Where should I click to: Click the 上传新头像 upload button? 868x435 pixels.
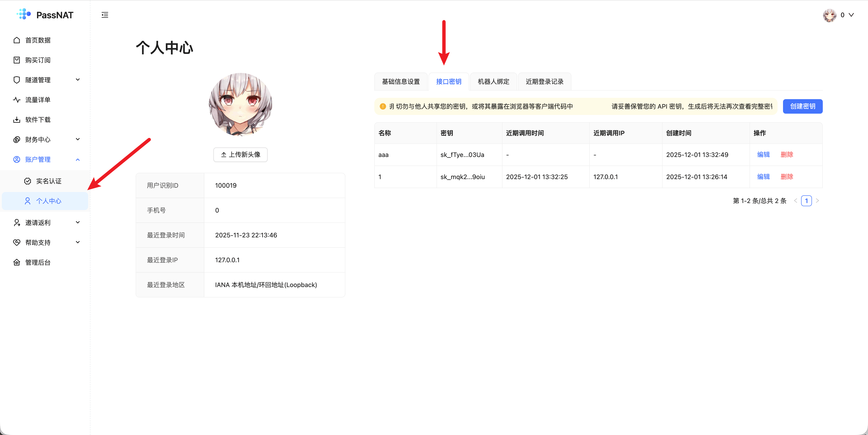[240, 154]
